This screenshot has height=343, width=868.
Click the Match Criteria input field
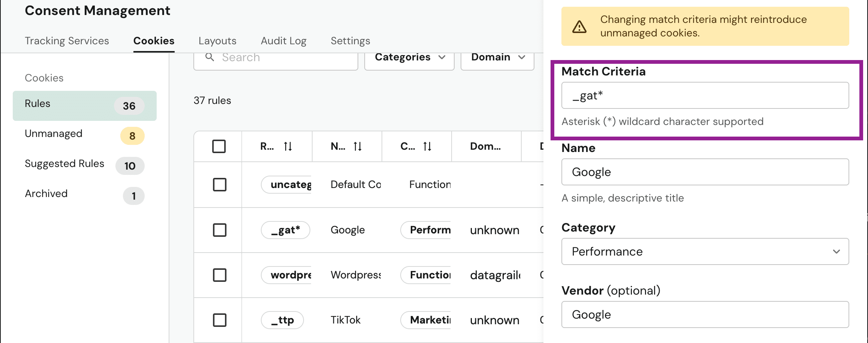705,96
